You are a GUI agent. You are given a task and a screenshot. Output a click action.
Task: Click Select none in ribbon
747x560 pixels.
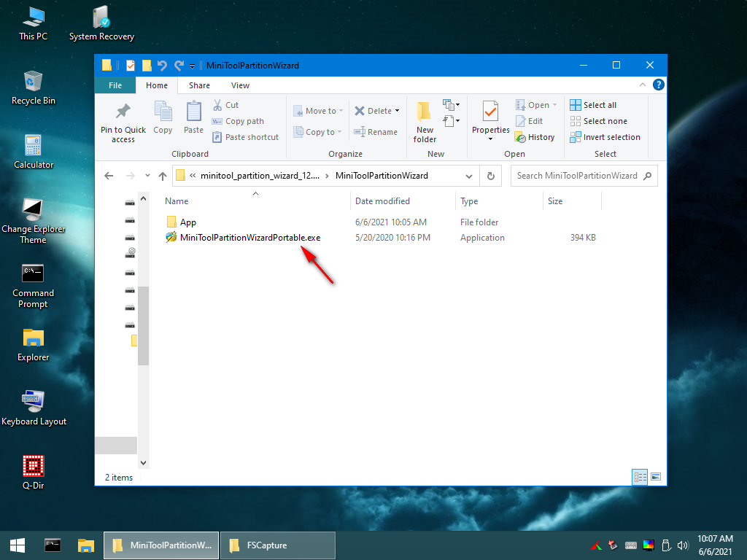[x=598, y=121]
